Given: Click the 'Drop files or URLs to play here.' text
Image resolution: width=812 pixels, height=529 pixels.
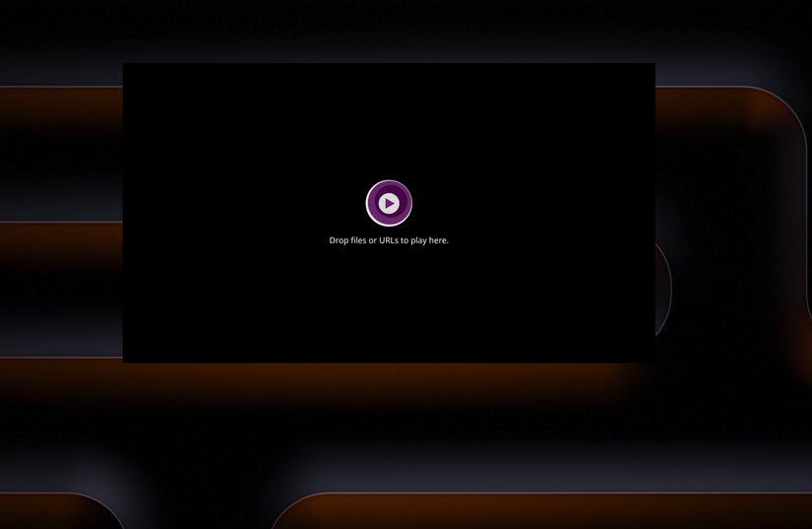Looking at the screenshot, I should pos(389,240).
